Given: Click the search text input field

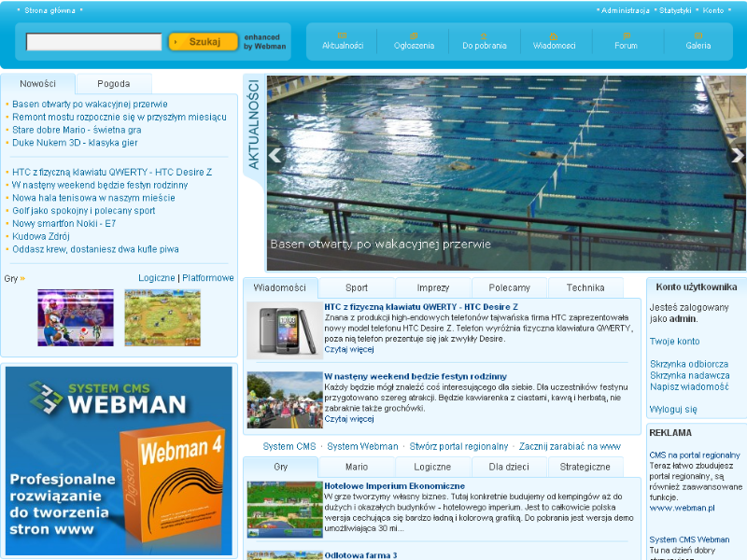Looking at the screenshot, I should [x=93, y=42].
